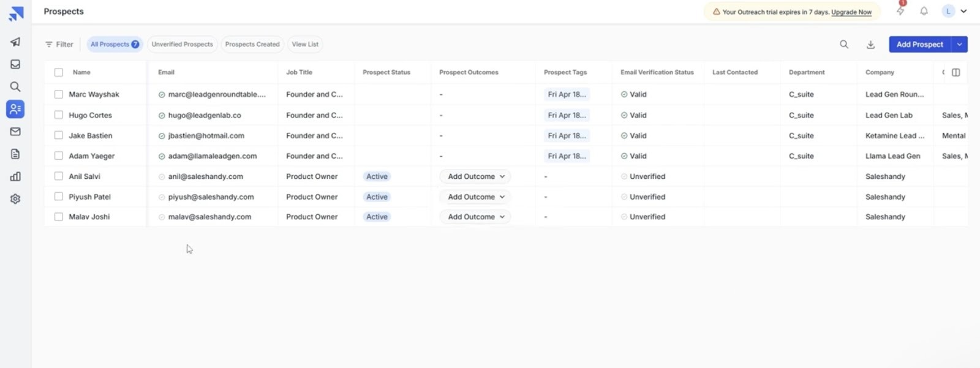Click the download prospects icon
980x368 pixels.
[x=870, y=44]
